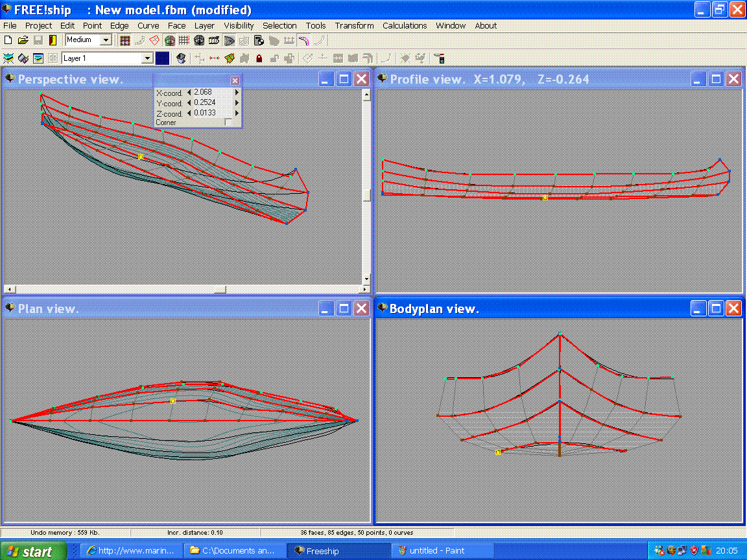
Task: Click the greyed burst star icon near the knife
Action: click(405, 58)
